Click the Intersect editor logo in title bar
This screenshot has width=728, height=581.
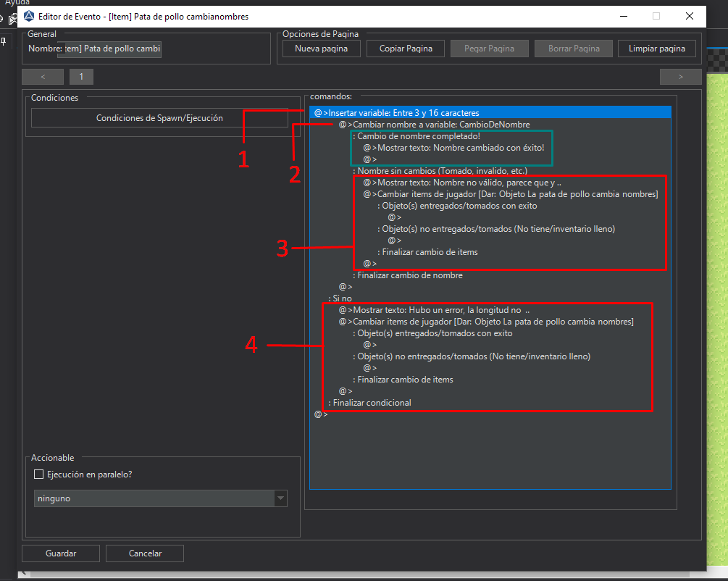pos(29,16)
